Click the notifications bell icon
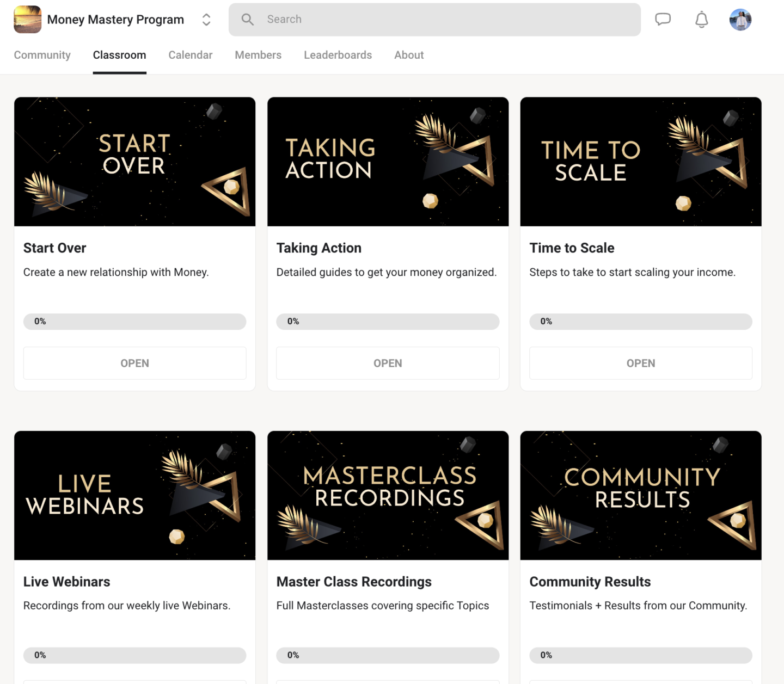Image resolution: width=784 pixels, height=684 pixels. tap(701, 20)
